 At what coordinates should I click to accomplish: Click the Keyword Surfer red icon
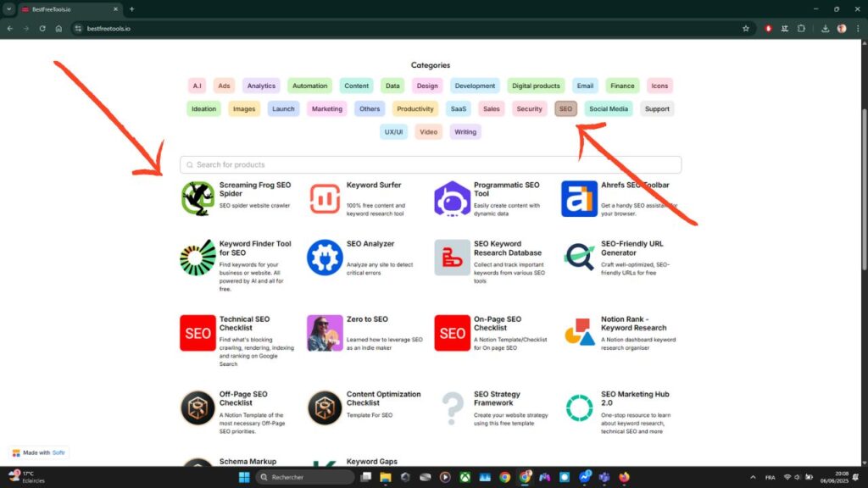point(325,198)
